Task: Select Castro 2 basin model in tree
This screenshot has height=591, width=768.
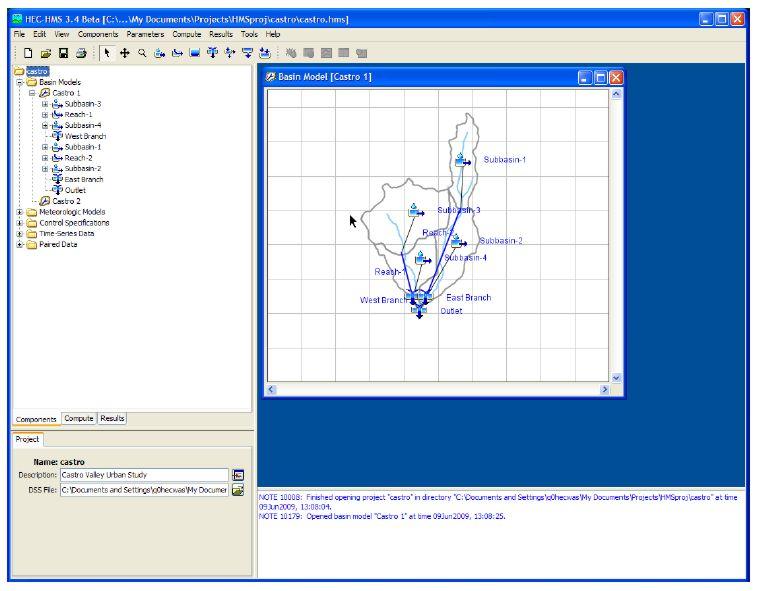Action: (66, 201)
